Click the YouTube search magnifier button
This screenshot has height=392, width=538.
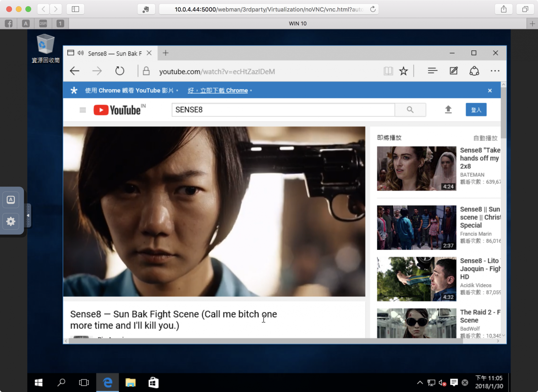coord(410,110)
